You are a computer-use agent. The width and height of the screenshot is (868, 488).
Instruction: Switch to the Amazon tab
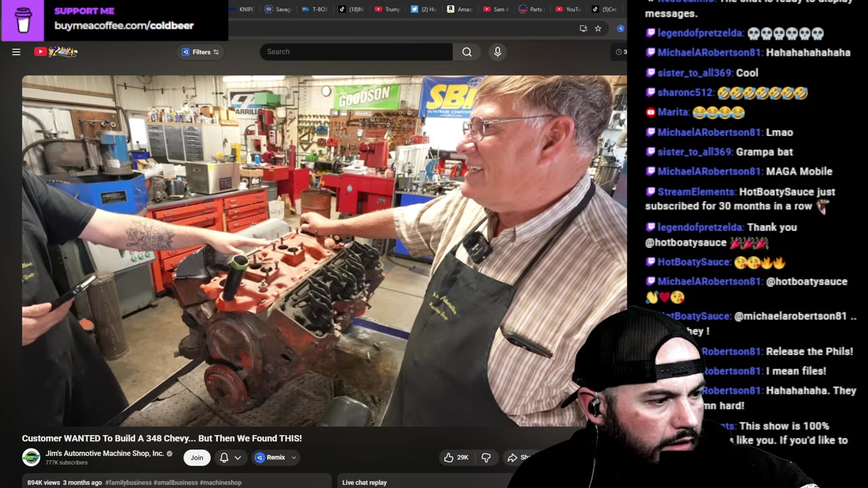click(460, 9)
